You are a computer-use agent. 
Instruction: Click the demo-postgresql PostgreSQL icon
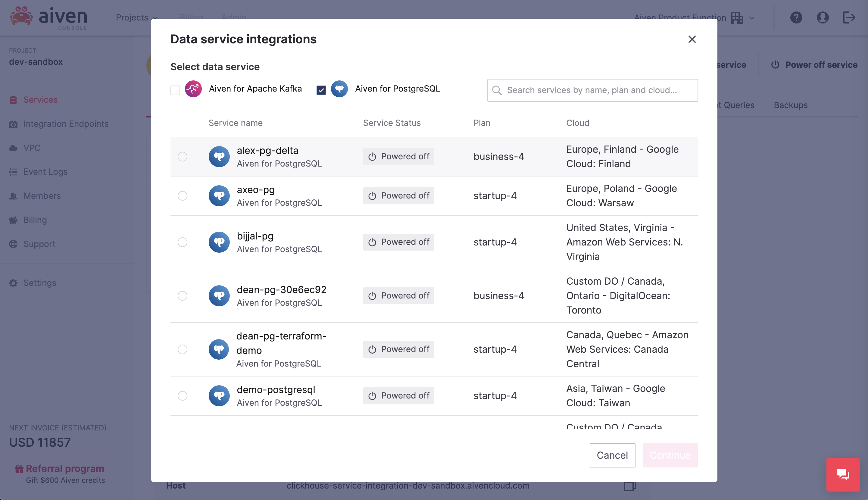point(219,395)
